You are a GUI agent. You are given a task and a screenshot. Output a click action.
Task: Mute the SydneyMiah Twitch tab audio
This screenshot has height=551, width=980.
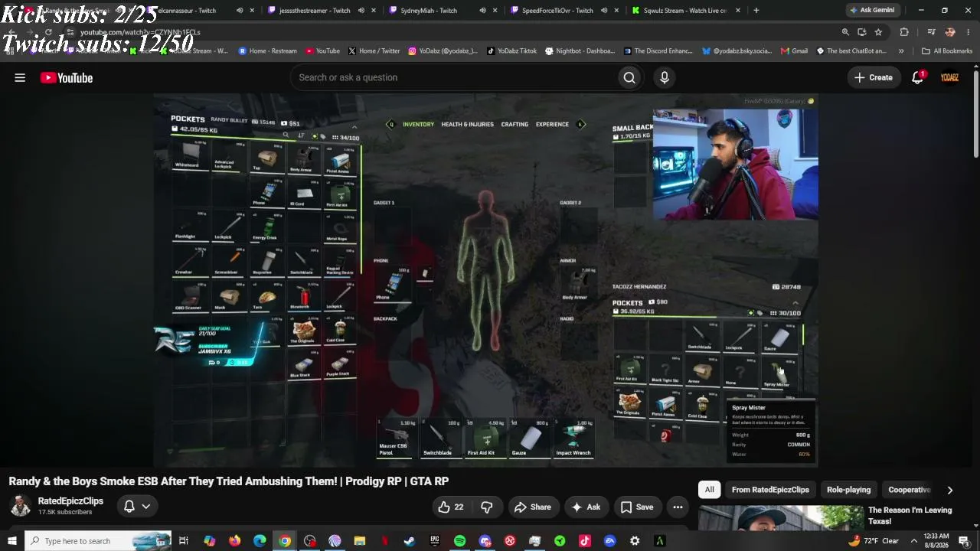482,11
